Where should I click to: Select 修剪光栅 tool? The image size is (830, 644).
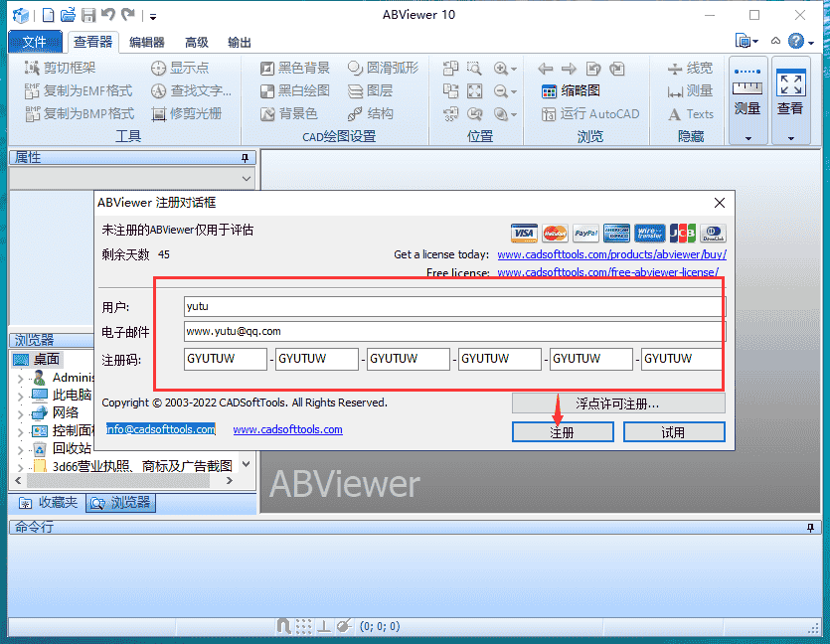tap(186, 113)
